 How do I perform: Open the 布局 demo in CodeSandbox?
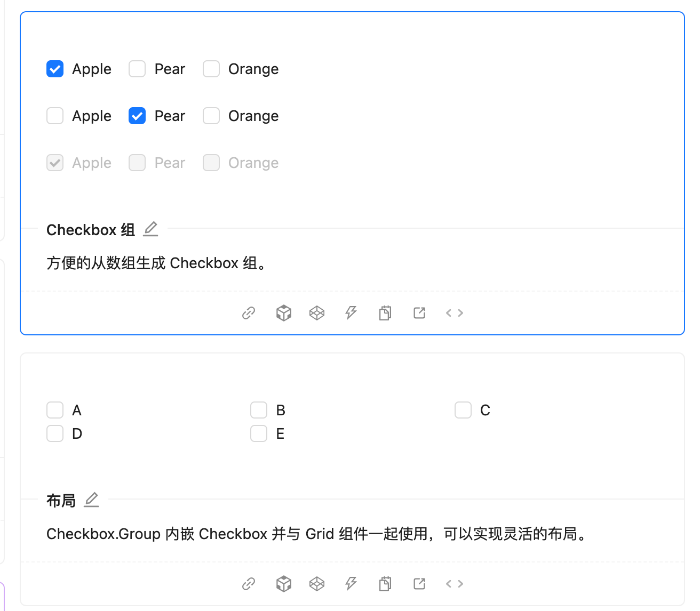tap(283, 583)
